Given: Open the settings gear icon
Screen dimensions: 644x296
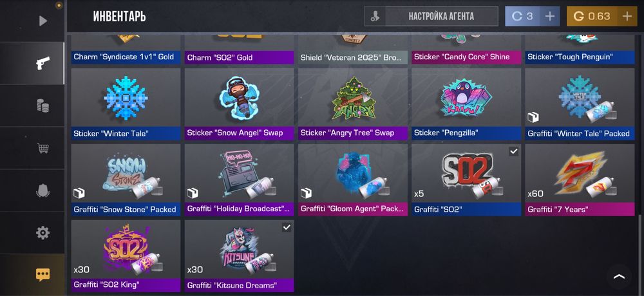Looking at the screenshot, I should (43, 233).
